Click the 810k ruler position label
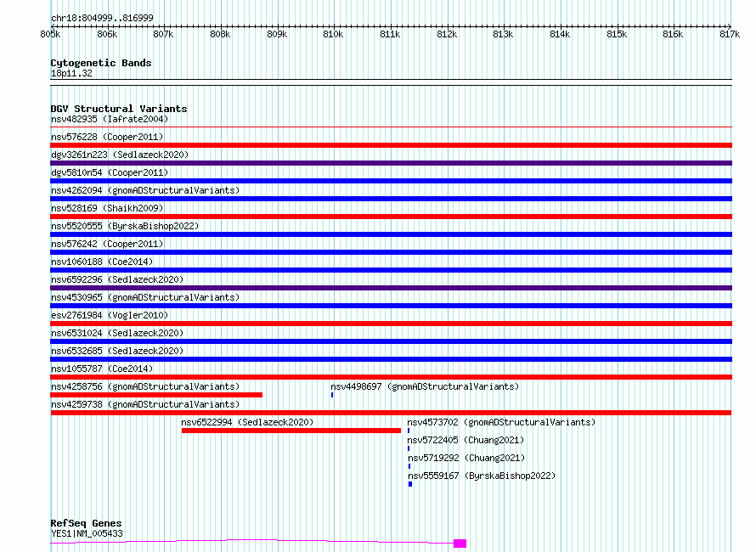This screenshot has height=552, width=756. click(333, 34)
